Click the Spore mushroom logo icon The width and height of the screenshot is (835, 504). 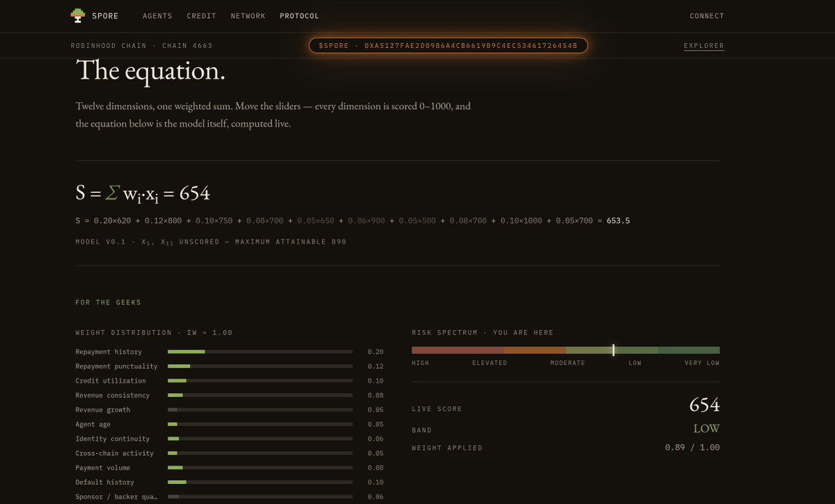tap(78, 15)
